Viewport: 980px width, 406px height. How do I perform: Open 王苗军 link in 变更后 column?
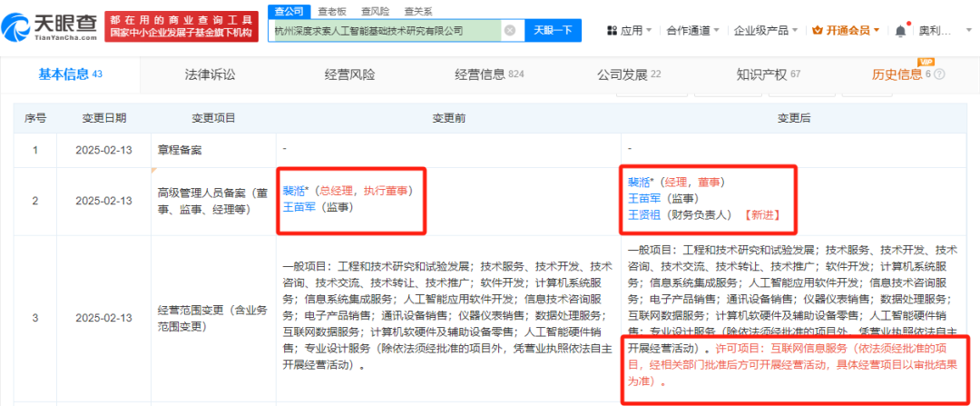tap(644, 198)
